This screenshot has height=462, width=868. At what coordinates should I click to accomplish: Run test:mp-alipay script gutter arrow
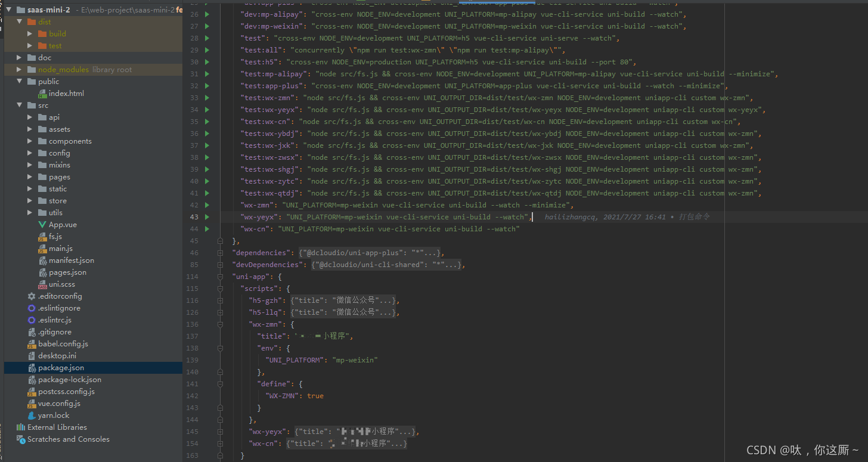click(x=207, y=74)
